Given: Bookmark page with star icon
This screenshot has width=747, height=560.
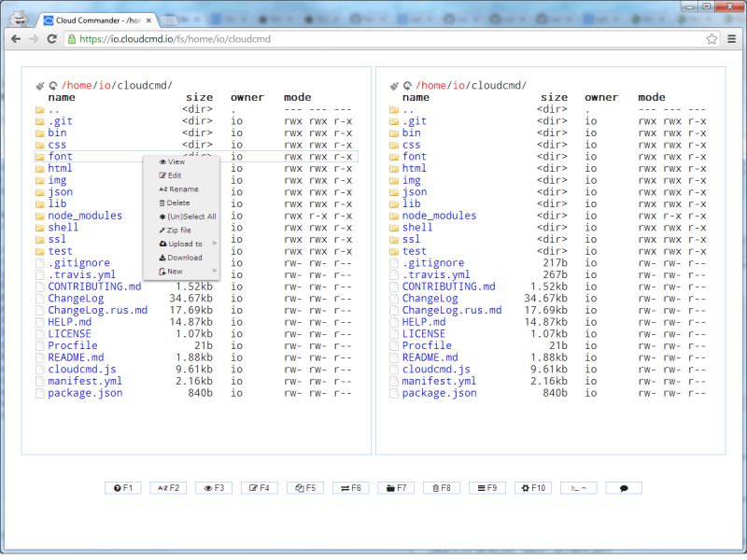Looking at the screenshot, I should pos(712,39).
